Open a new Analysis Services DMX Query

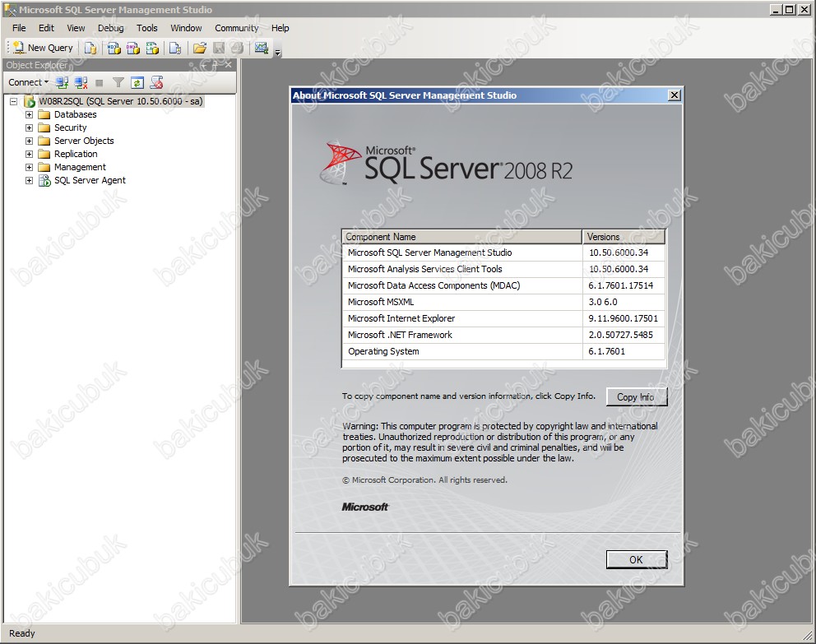133,48
